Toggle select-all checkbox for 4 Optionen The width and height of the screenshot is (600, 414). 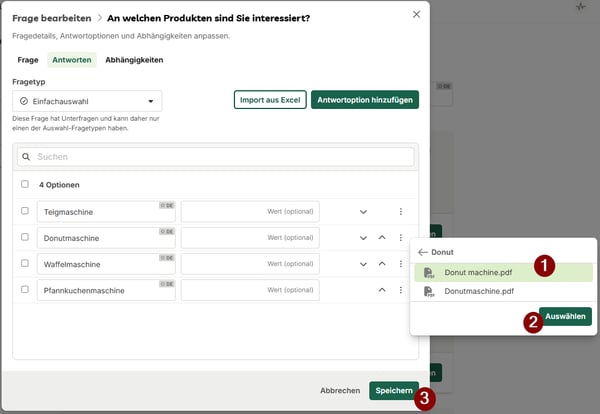25,184
